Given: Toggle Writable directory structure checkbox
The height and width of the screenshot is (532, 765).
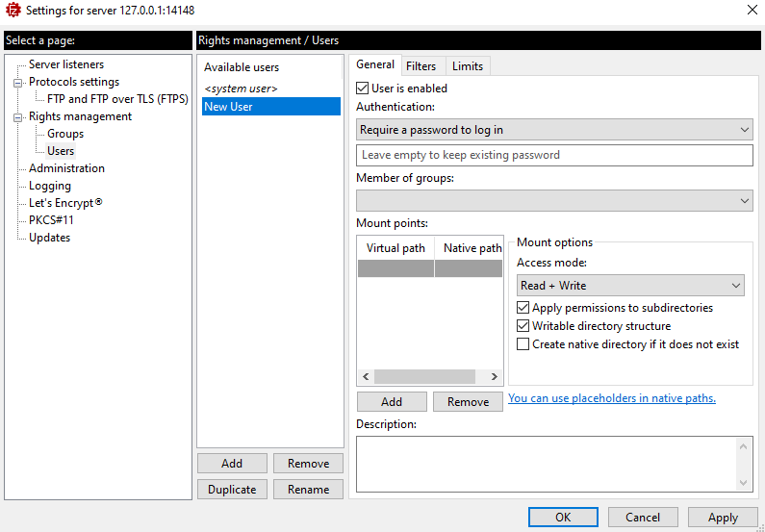Looking at the screenshot, I should [523, 326].
